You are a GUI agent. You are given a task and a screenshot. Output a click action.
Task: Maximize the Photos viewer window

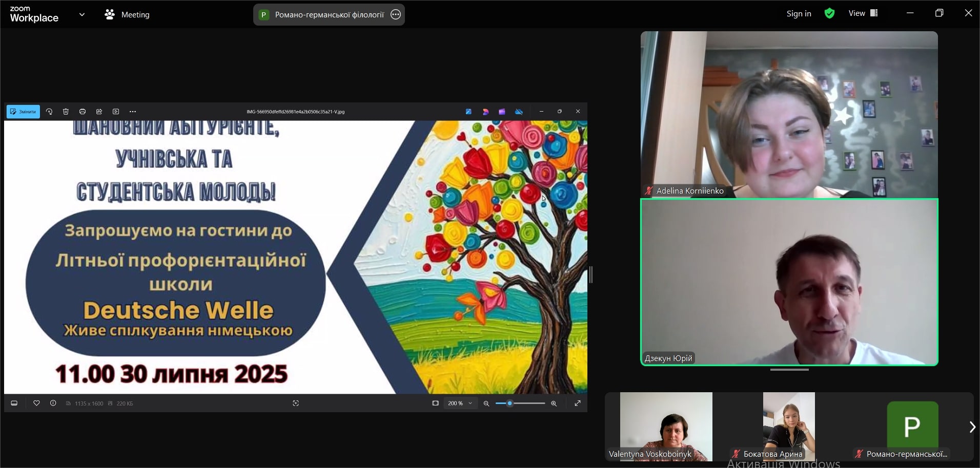pos(560,112)
